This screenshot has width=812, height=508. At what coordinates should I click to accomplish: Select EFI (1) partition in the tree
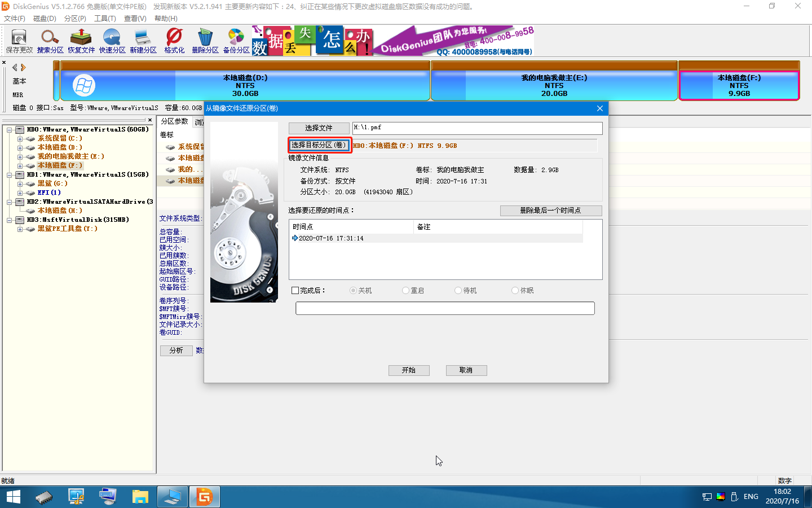click(x=49, y=192)
